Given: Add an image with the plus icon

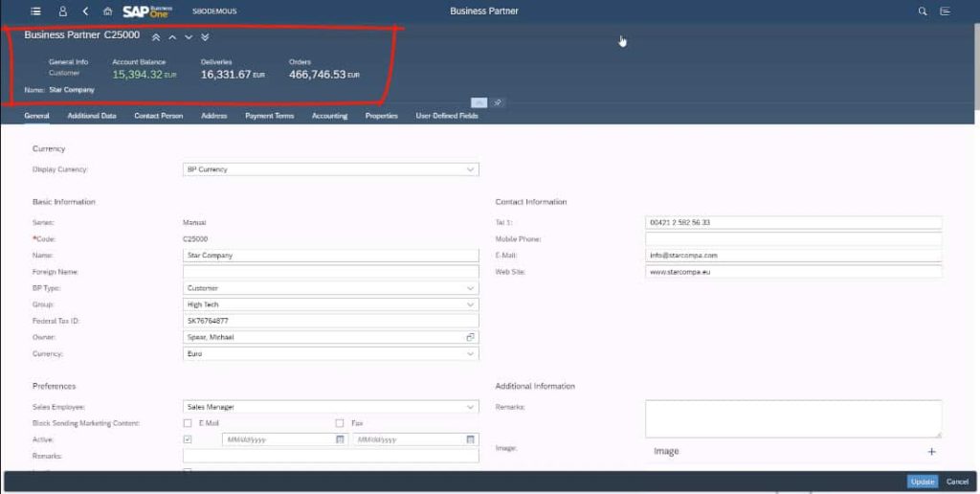Looking at the screenshot, I should coord(931,452).
